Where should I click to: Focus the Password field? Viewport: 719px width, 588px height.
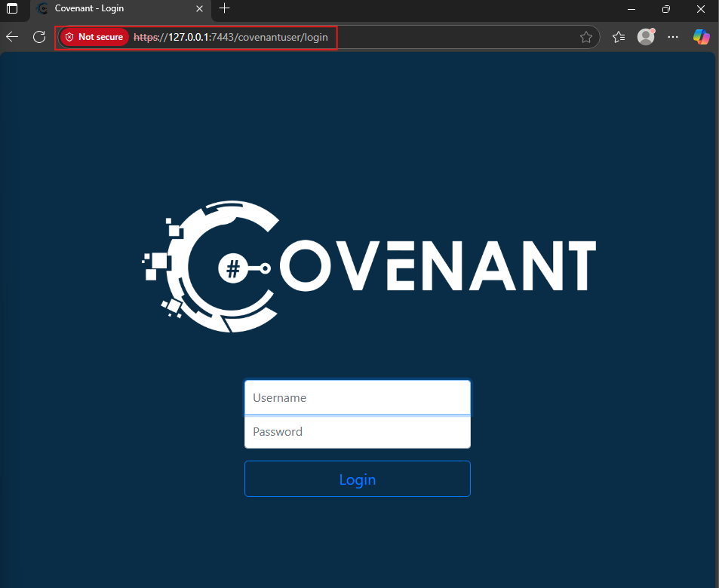click(x=358, y=432)
